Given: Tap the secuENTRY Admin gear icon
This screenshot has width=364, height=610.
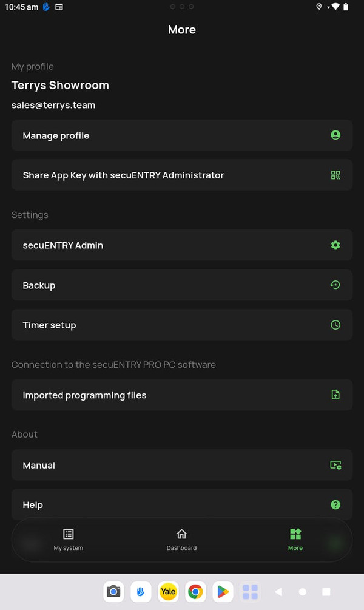Looking at the screenshot, I should pyautogui.click(x=335, y=245).
